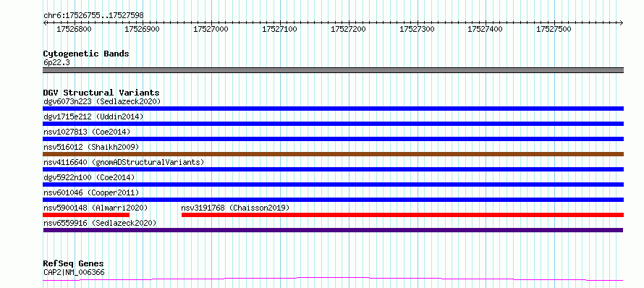Click ruler position 17527100
This screenshot has width=644, height=288.
(x=280, y=29)
